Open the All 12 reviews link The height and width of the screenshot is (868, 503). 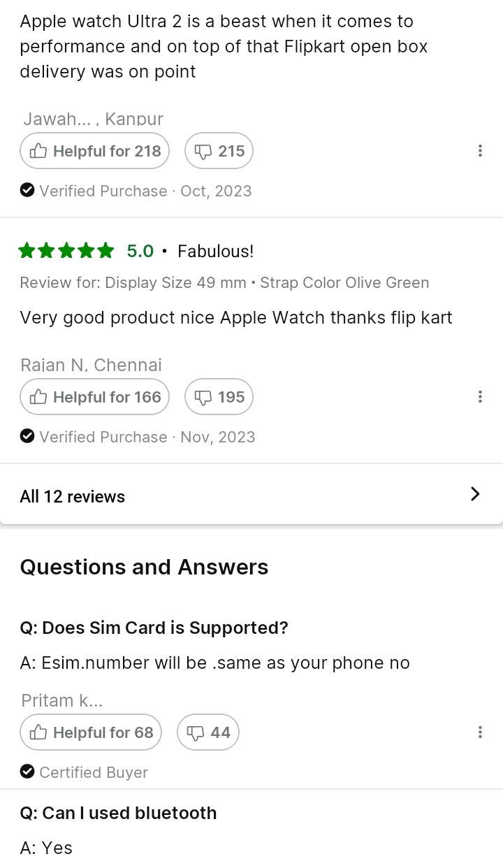pyautogui.click(x=73, y=496)
